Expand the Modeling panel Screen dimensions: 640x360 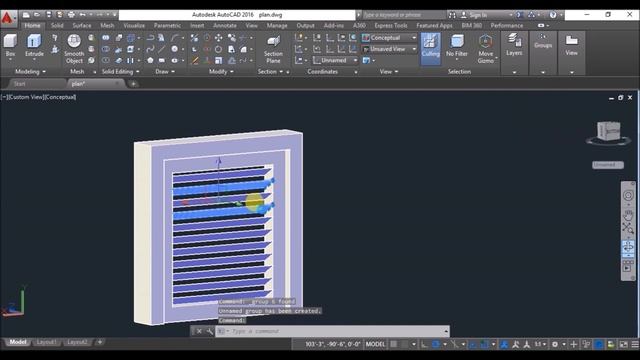coord(30,71)
